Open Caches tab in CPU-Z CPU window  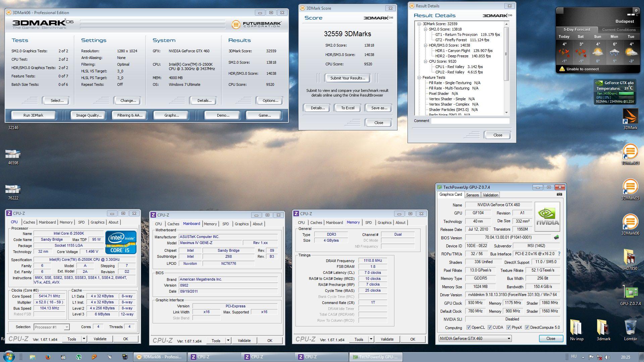(x=29, y=222)
